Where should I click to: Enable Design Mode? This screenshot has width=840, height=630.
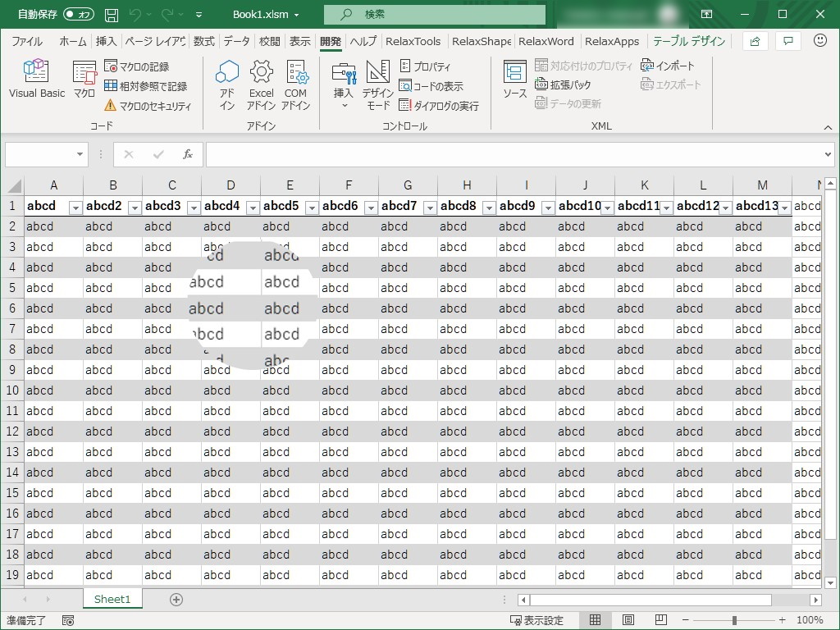377,85
